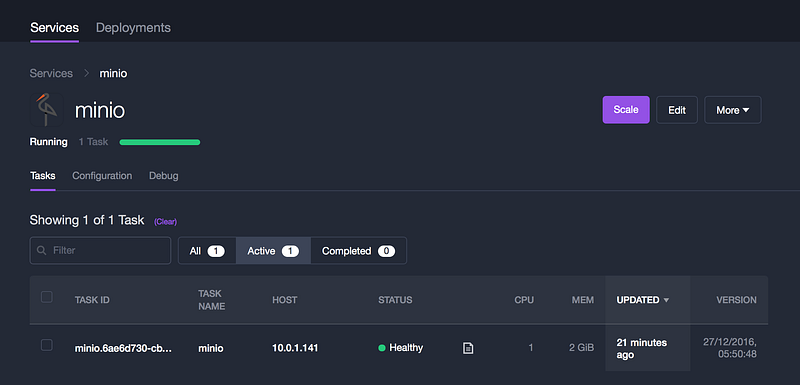The image size is (800, 385).
Task: Select the Active tasks filter button
Action: coord(273,250)
